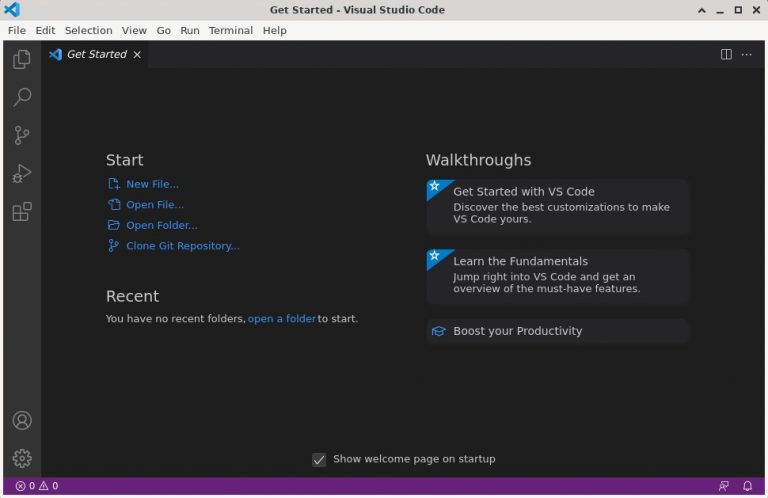Click the 'open a folder' link
This screenshot has height=498, width=768.
(282, 319)
